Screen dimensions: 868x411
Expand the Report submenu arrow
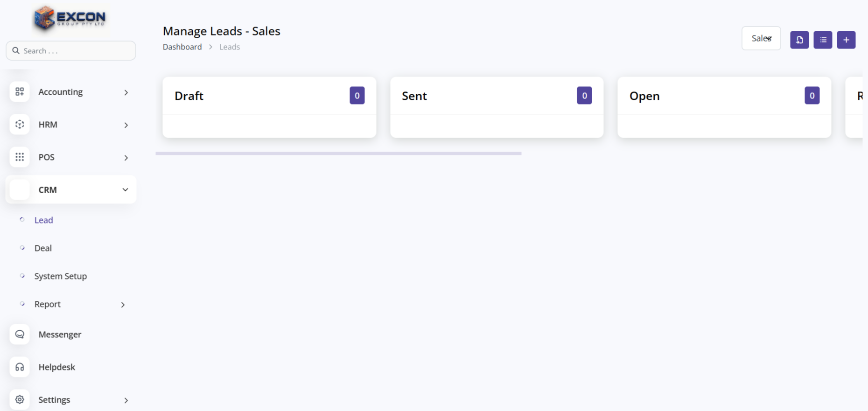(123, 305)
